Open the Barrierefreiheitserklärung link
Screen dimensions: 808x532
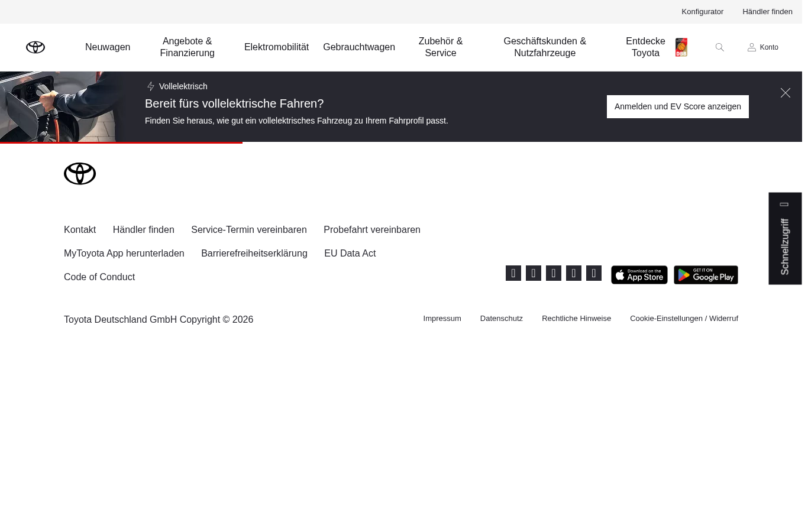254,254
